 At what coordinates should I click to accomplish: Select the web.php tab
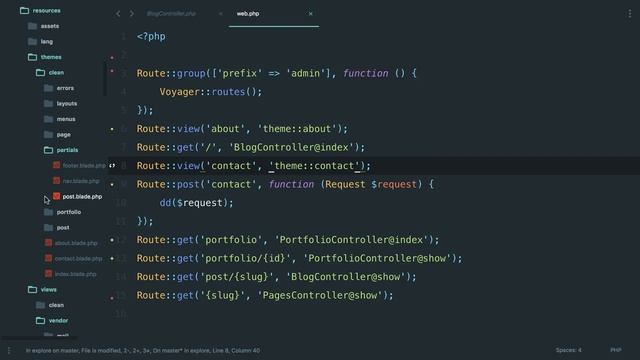pos(248,14)
